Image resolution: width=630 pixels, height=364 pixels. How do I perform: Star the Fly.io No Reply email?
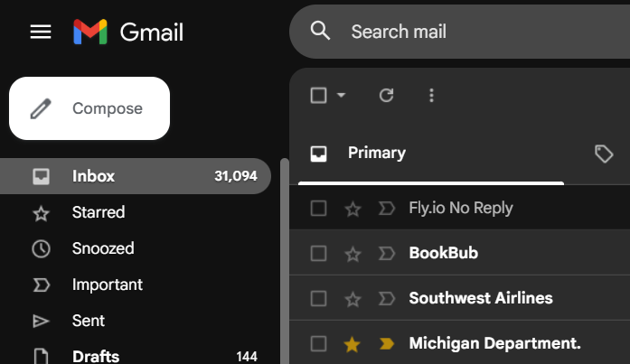(353, 209)
